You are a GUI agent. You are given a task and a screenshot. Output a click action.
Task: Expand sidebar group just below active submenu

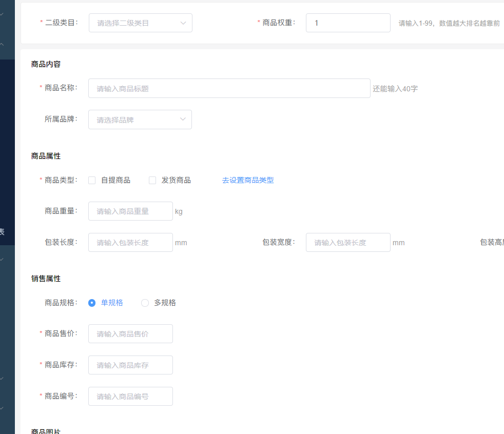coord(2,260)
